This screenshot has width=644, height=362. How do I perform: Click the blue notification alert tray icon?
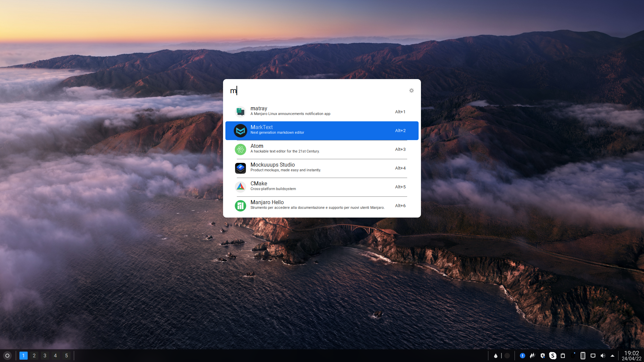tap(522, 356)
